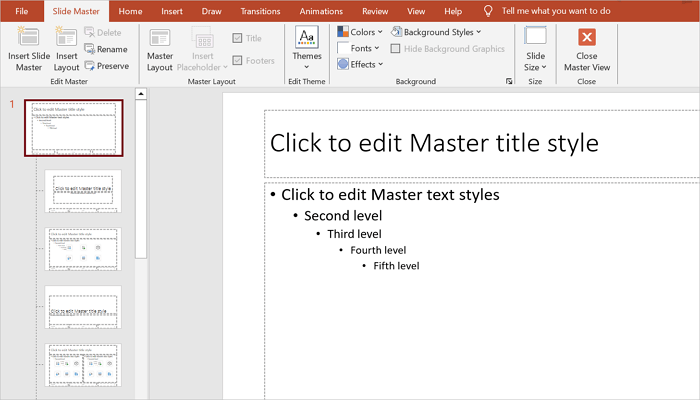The width and height of the screenshot is (700, 400).
Task: Open Format Background dialog launcher
Action: click(x=509, y=81)
